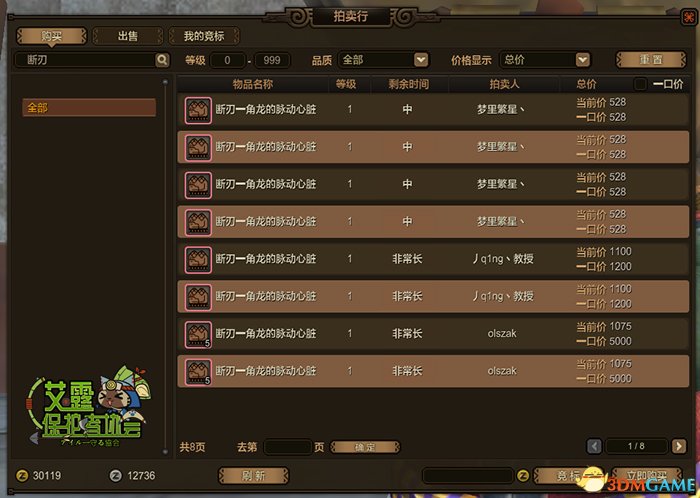Click the 刷新 button

tap(254, 476)
